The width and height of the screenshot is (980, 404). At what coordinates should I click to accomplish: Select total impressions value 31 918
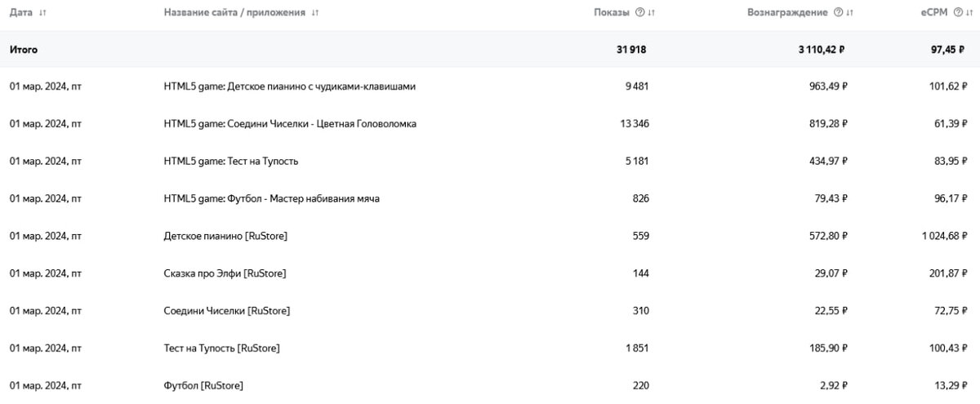[631, 50]
